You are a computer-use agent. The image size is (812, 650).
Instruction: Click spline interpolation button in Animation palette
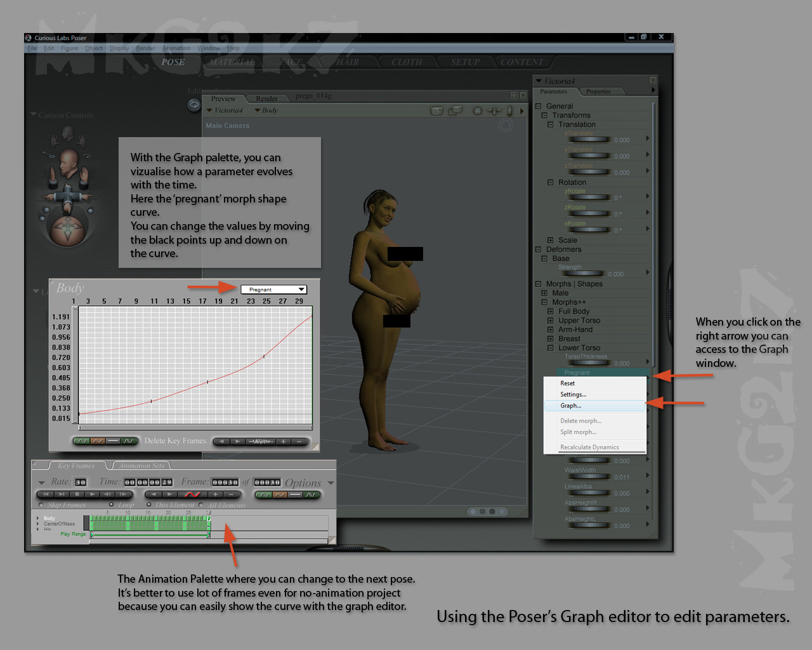pyautogui.click(x=263, y=494)
